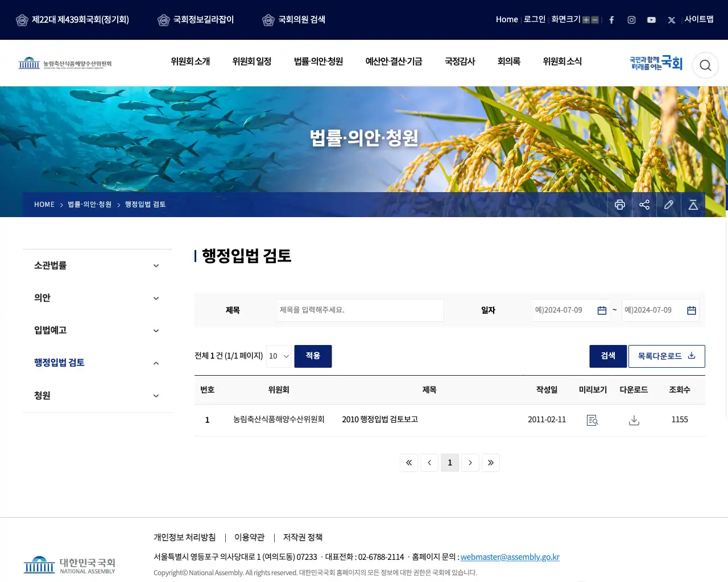Go to first page of results
Viewport: 728px width, 582px height.
[x=409, y=463]
